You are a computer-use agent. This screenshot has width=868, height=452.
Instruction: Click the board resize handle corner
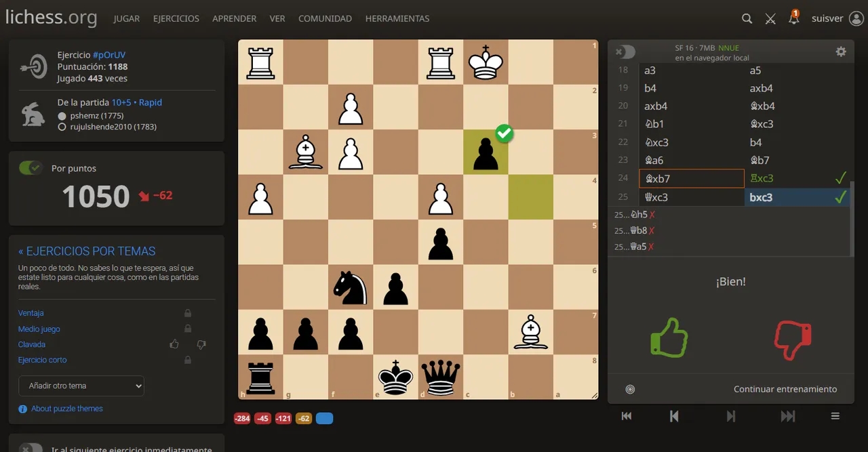[x=595, y=396]
